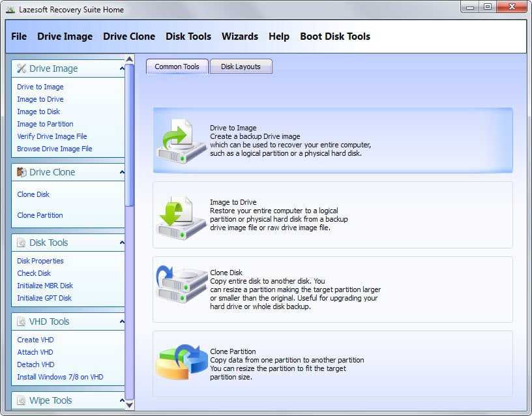532x416 pixels.
Task: Open the Wizards menu
Action: [x=239, y=37]
